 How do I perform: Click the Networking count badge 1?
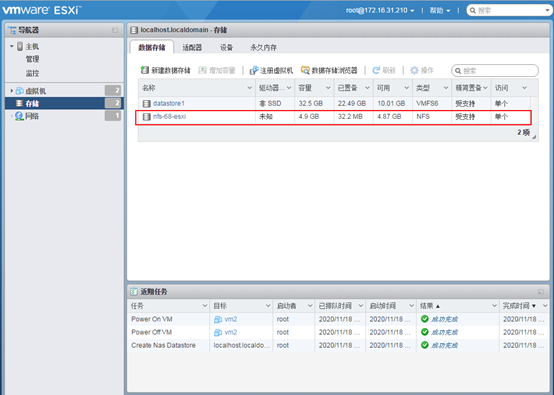pyautogui.click(x=113, y=116)
